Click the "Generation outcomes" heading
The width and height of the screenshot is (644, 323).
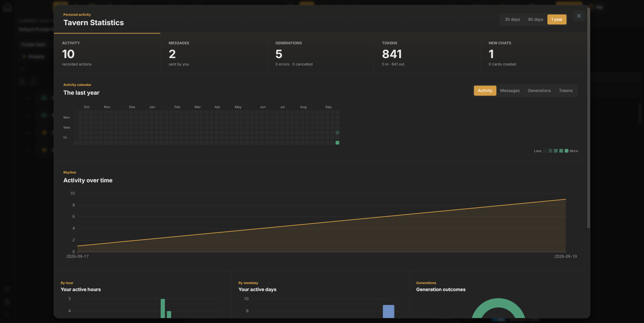click(441, 289)
